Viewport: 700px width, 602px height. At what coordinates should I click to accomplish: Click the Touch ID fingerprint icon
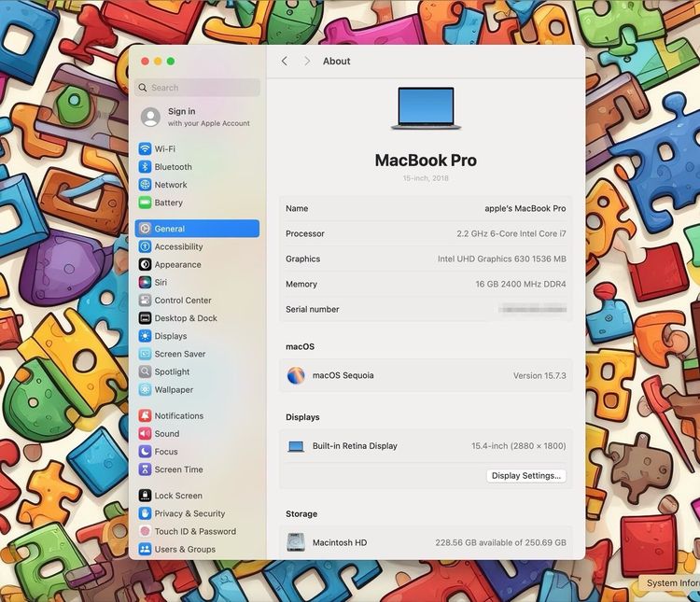click(145, 531)
